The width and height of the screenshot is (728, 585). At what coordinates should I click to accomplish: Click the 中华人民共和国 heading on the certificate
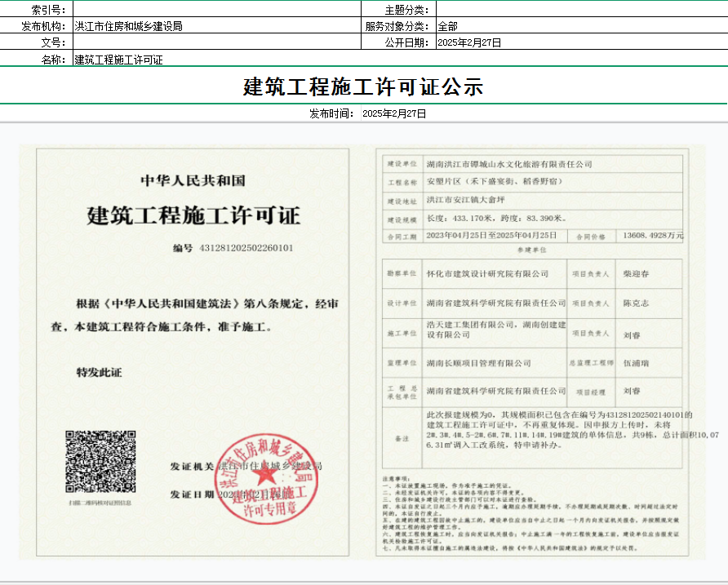click(193, 180)
